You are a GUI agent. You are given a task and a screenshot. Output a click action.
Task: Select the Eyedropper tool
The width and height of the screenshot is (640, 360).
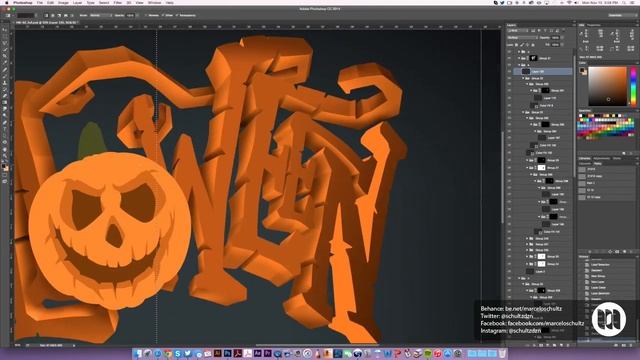(5, 61)
